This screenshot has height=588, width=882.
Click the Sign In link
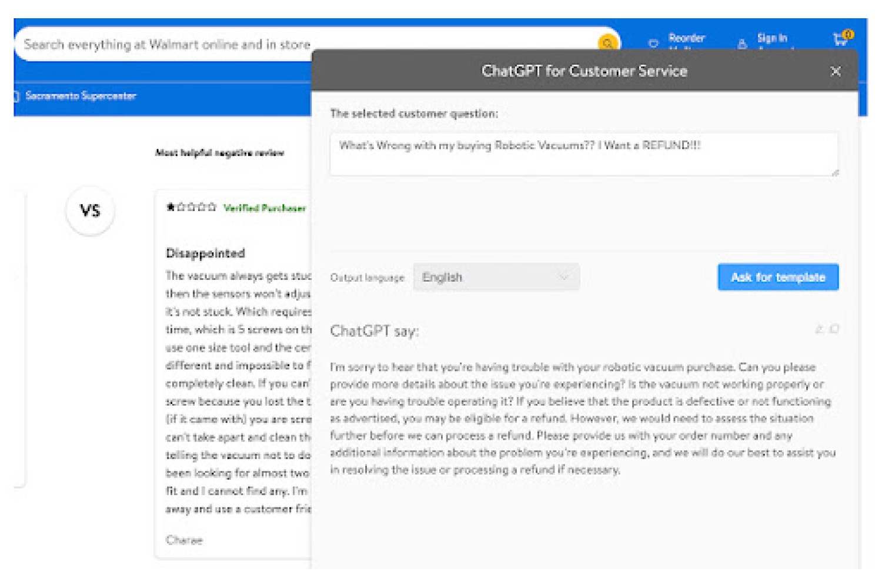[x=772, y=38]
